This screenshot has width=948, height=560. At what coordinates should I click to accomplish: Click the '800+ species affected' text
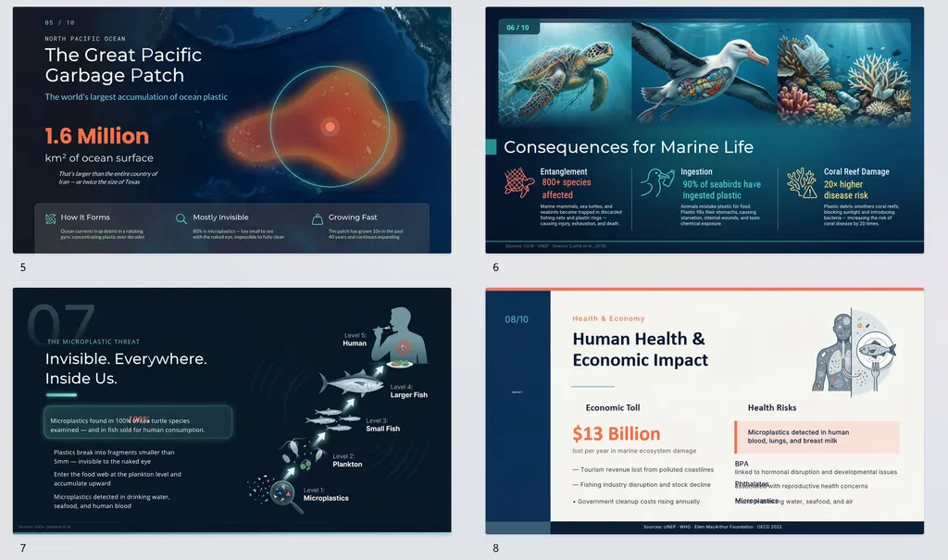point(566,189)
